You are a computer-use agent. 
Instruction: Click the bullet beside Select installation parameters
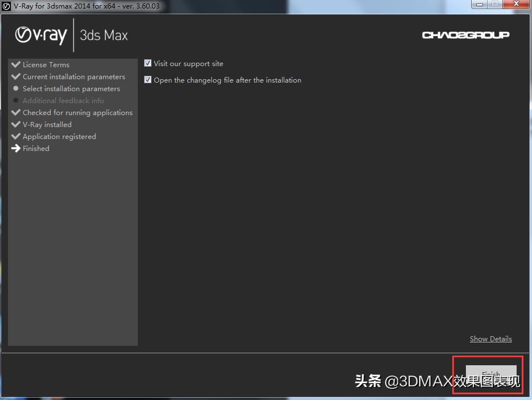pos(15,88)
